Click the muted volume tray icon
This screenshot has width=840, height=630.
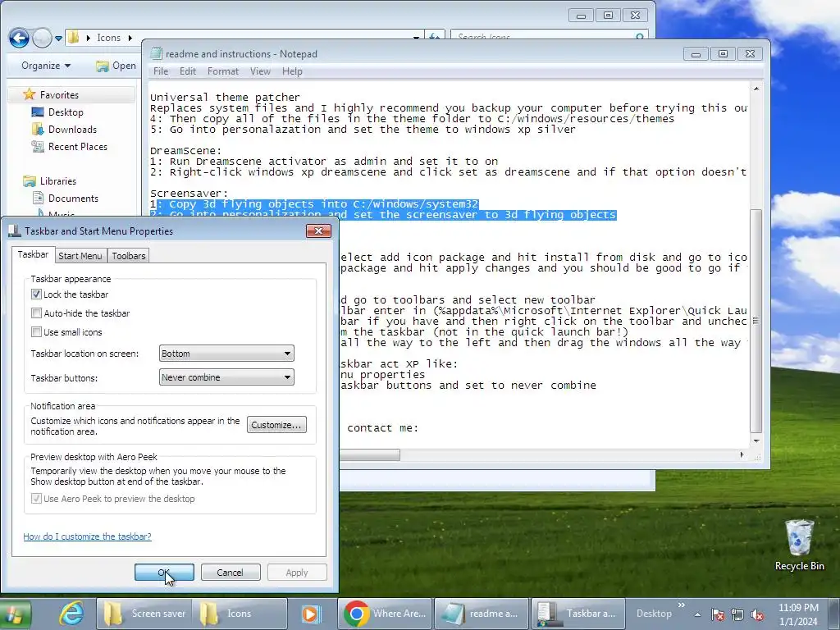[x=757, y=614]
